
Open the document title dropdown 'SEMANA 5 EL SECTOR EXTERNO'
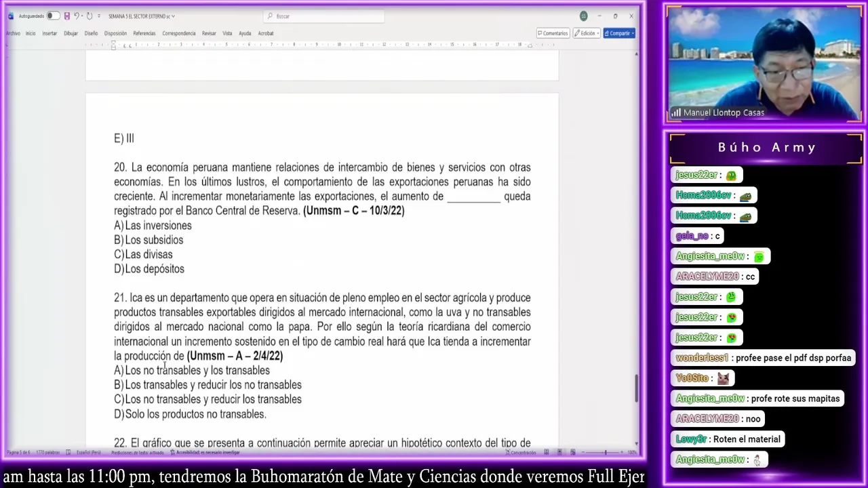click(x=141, y=16)
